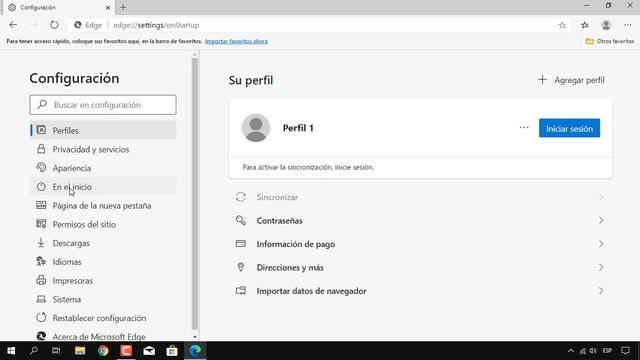Open the Apariencia settings section
640x360 pixels.
pyautogui.click(x=103, y=168)
